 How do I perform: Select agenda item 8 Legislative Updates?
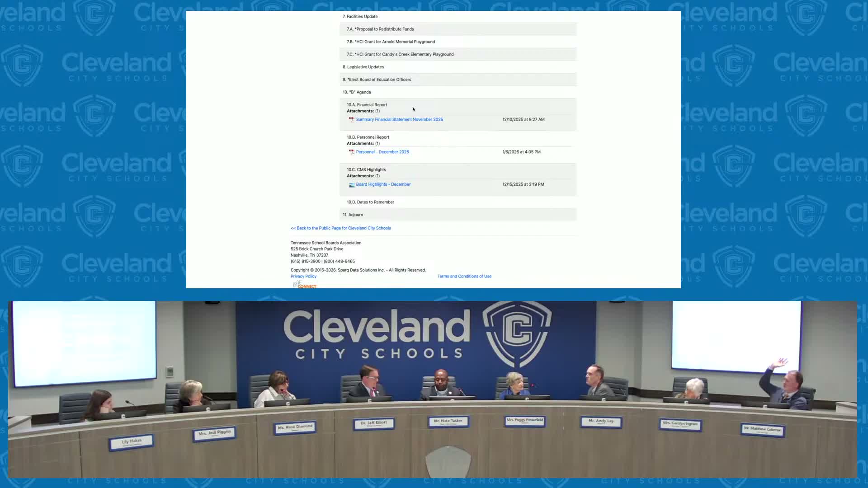363,67
